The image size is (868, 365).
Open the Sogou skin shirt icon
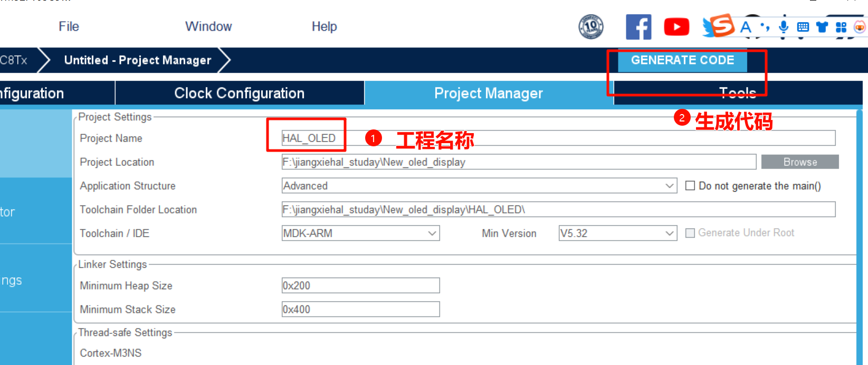(822, 27)
